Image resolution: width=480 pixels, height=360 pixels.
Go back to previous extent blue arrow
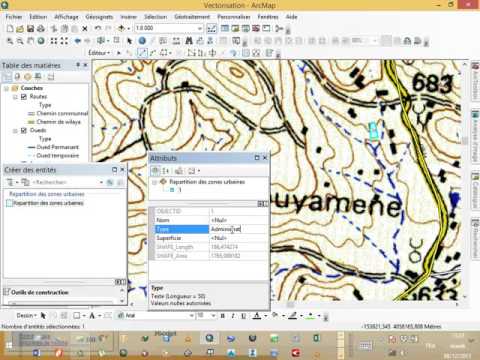[77, 41]
